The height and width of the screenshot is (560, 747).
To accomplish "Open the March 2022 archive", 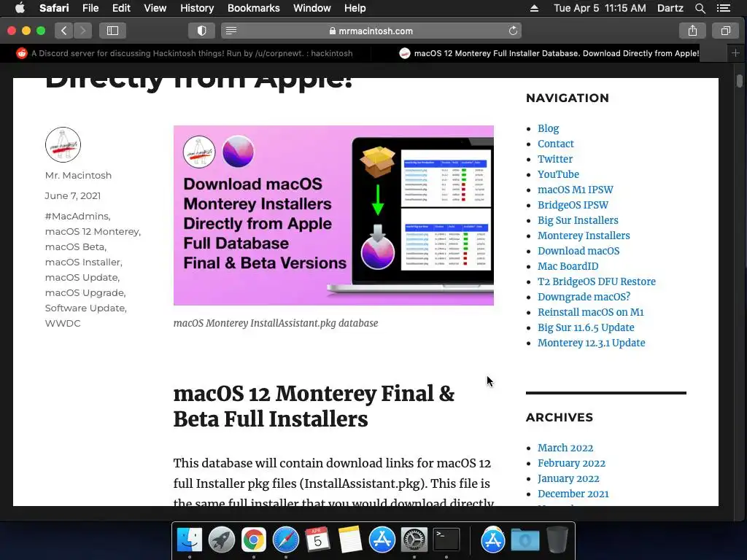I will [565, 448].
